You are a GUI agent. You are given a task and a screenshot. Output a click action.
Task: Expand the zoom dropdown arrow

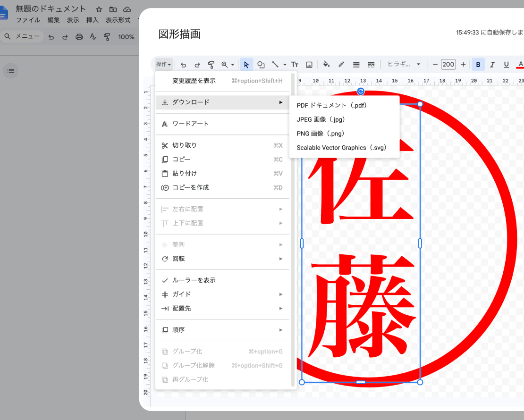point(233,65)
